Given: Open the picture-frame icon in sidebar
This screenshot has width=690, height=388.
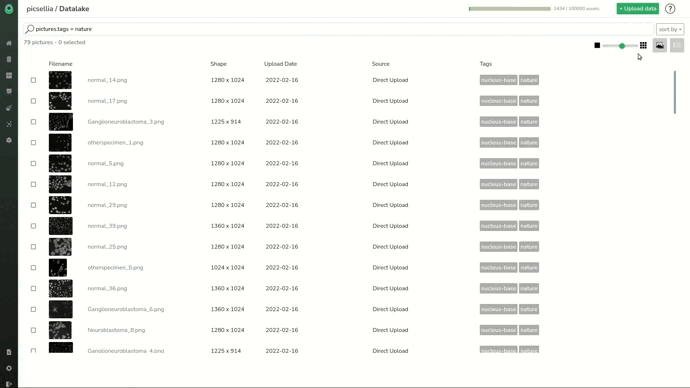Looking at the screenshot, I should (x=9, y=76).
